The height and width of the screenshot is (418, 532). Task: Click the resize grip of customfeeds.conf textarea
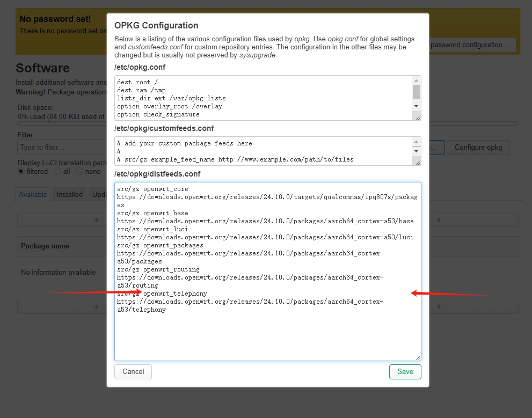(x=418, y=163)
